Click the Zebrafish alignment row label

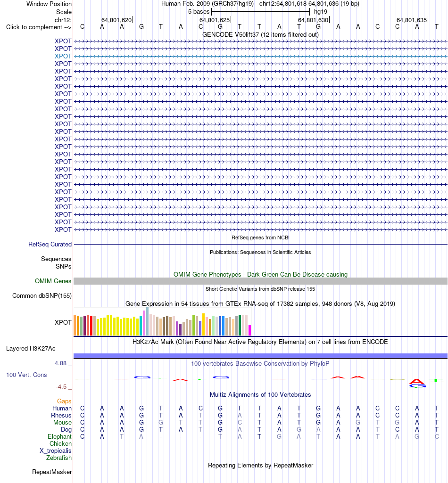click(x=59, y=458)
